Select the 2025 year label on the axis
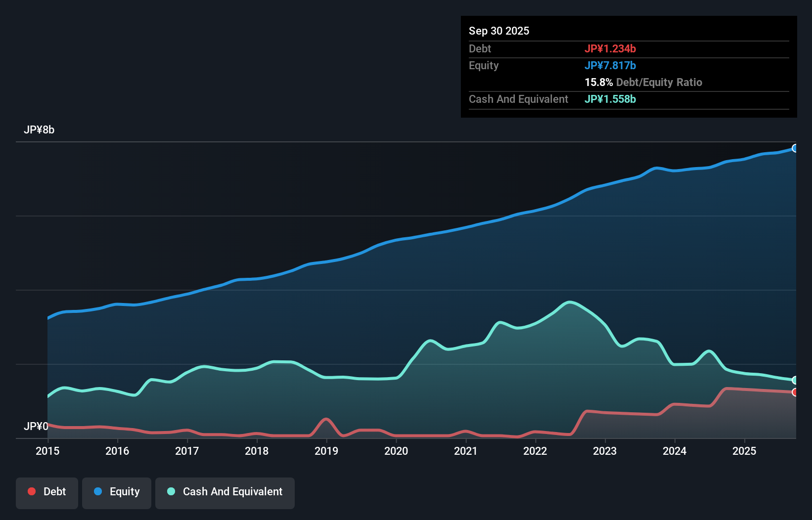The height and width of the screenshot is (520, 812). pos(745,451)
